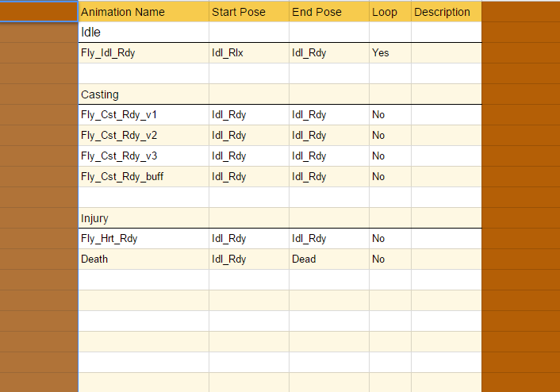Select the Animation Name header cell

point(143,12)
